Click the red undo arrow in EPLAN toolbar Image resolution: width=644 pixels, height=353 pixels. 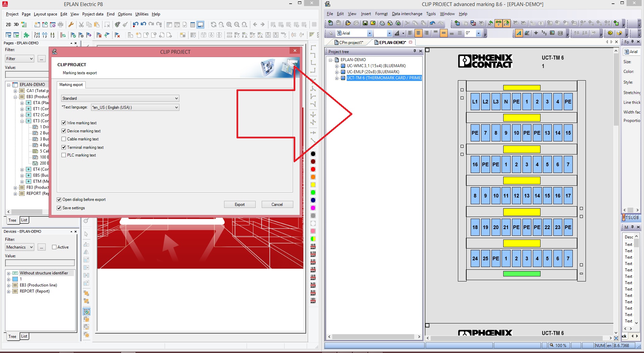pos(135,25)
